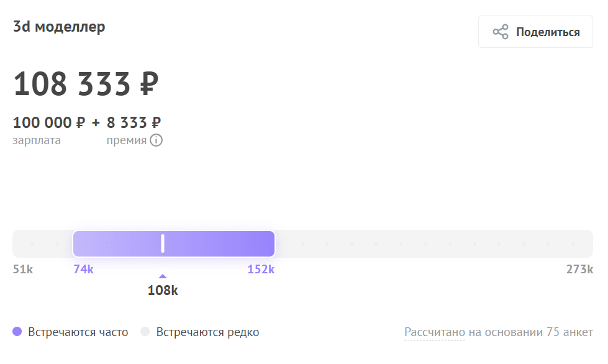Open the Рассчитано link

point(435,332)
